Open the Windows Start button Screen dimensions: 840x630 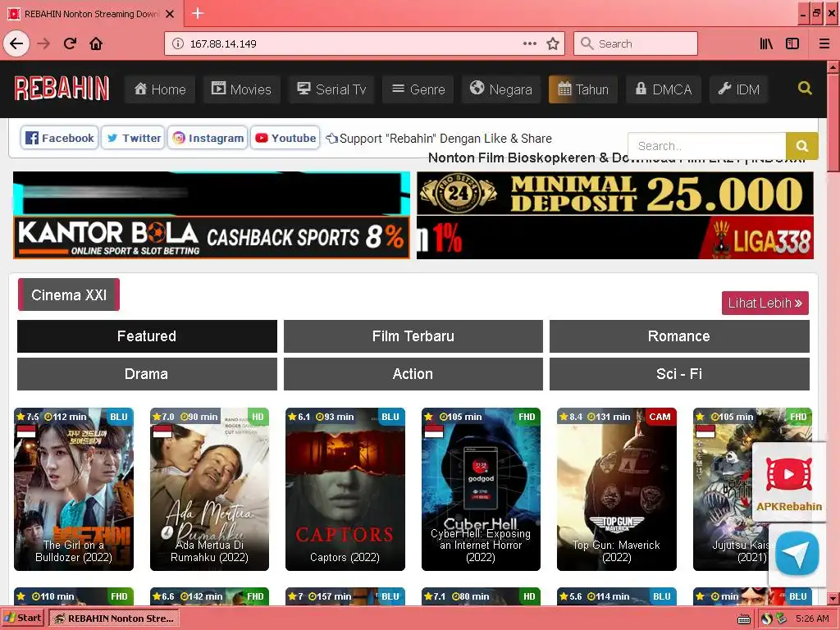[23, 619]
